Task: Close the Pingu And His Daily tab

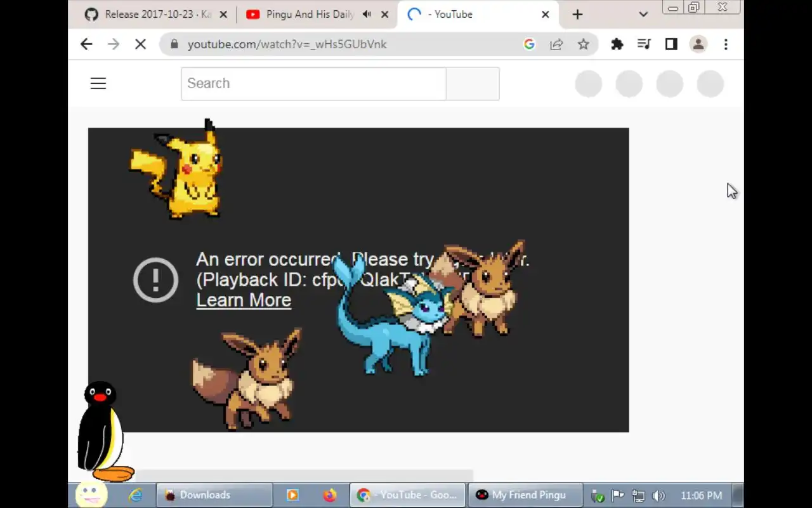Action: click(384, 14)
